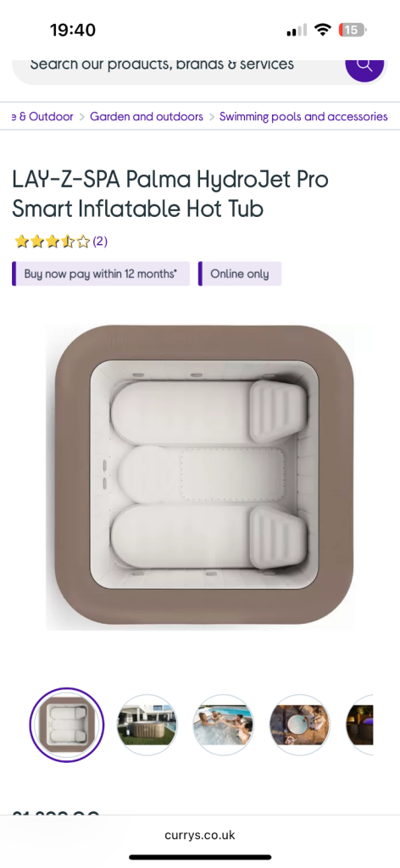Tap the Online only badge
Viewport: 400px width, 868px height.
pos(240,274)
